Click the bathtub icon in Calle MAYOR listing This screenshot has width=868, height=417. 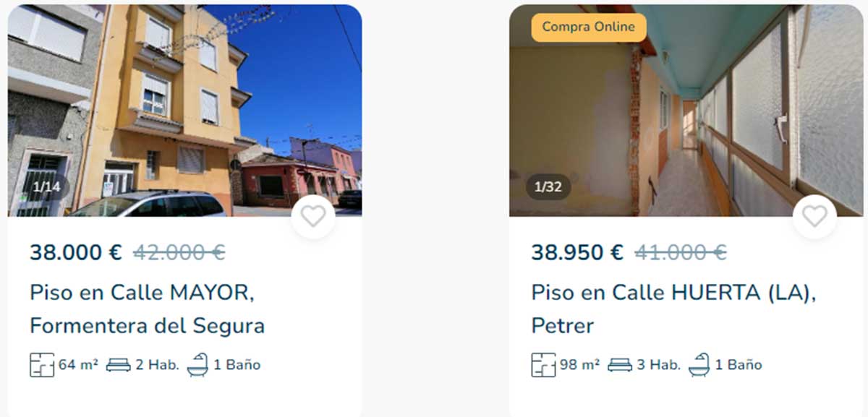pos(197,365)
